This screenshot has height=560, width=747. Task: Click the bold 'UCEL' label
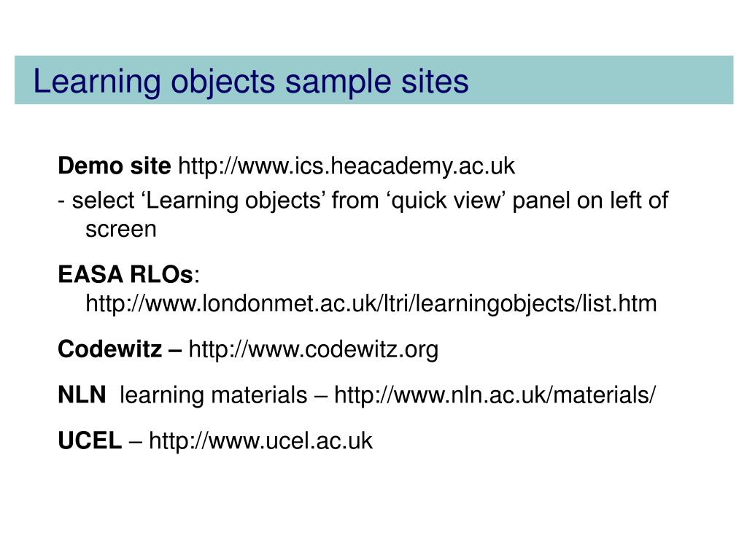click(90, 440)
